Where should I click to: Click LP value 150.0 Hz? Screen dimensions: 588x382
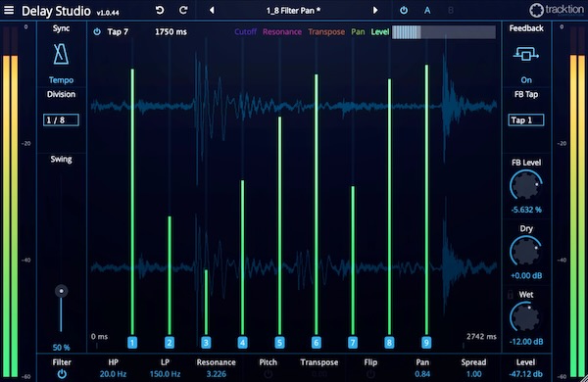point(165,374)
